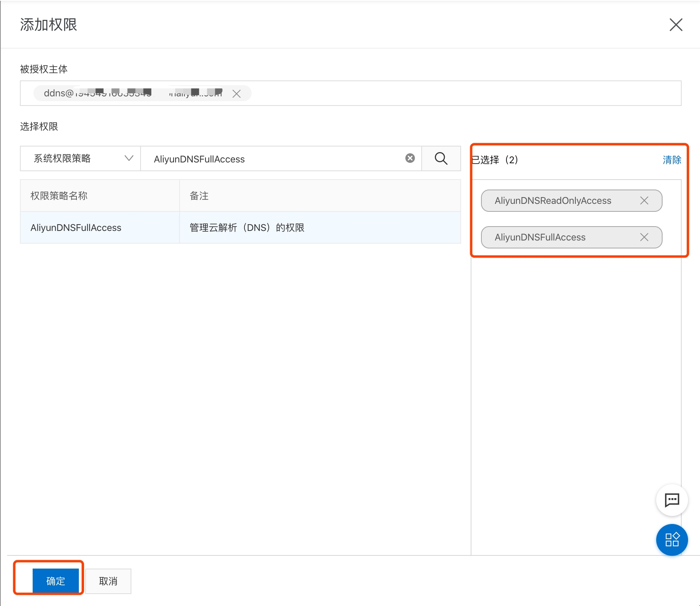Image resolution: width=700 pixels, height=606 pixels.
Task: Remove the selected AliyunDNSReadOnlyAccess policy
Action: [644, 201]
